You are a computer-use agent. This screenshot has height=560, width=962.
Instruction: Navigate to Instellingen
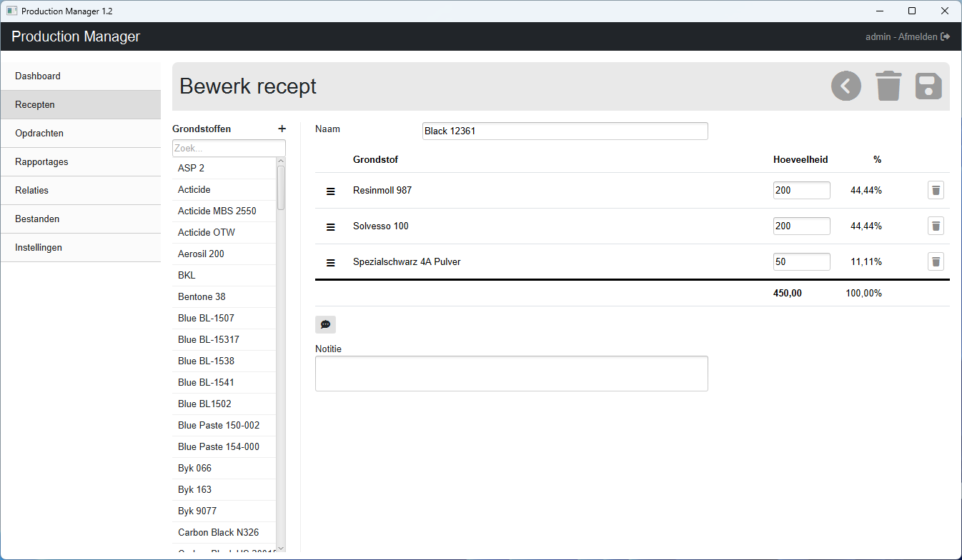(x=80, y=247)
